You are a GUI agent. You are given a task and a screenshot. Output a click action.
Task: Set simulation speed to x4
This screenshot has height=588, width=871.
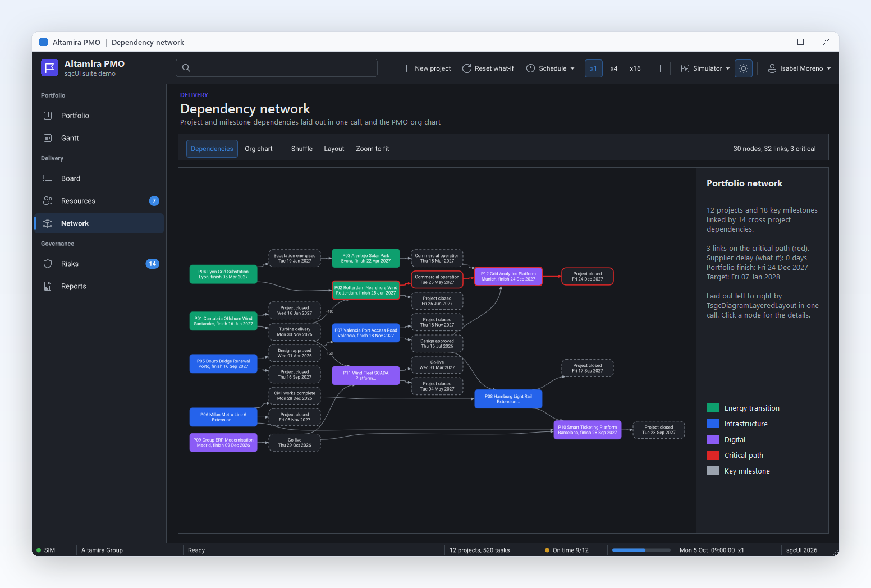614,68
